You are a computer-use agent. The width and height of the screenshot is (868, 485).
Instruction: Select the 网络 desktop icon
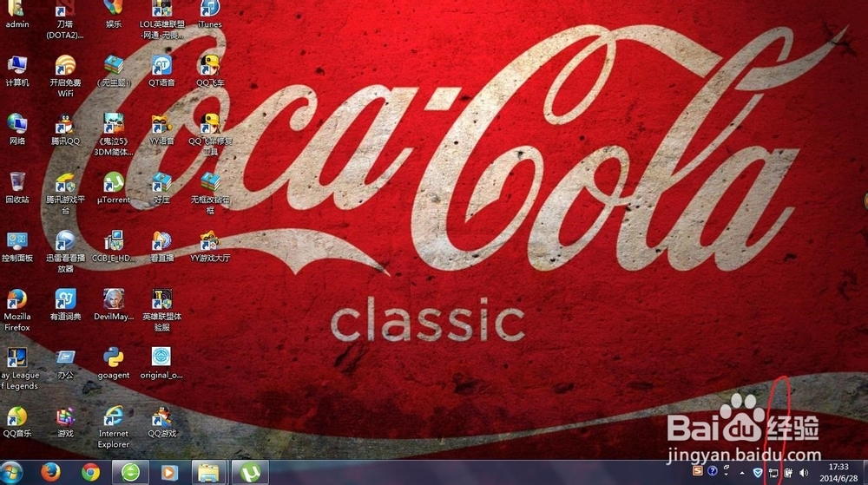[17, 129]
